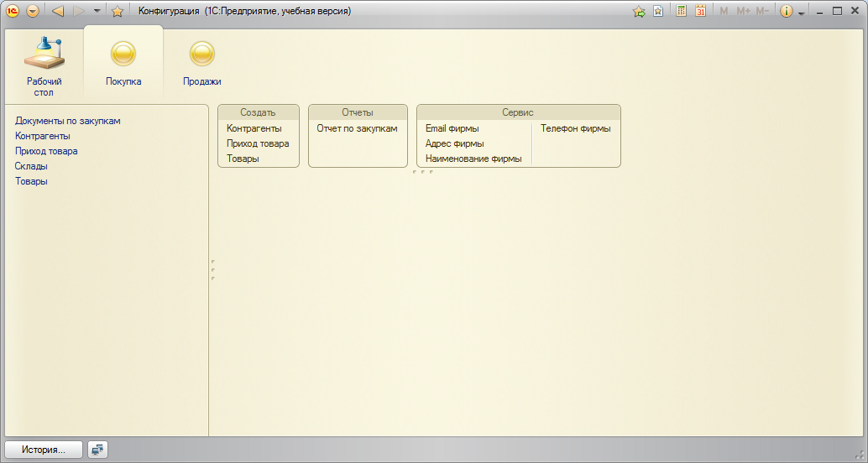Open Контрагенты in the left navigation panel
868x463 pixels.
(x=43, y=136)
